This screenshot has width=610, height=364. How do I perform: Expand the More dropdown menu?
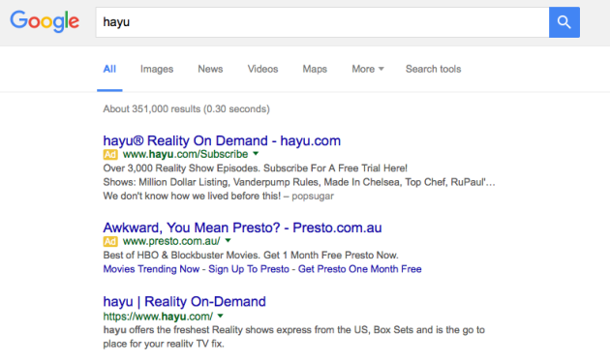tap(368, 69)
